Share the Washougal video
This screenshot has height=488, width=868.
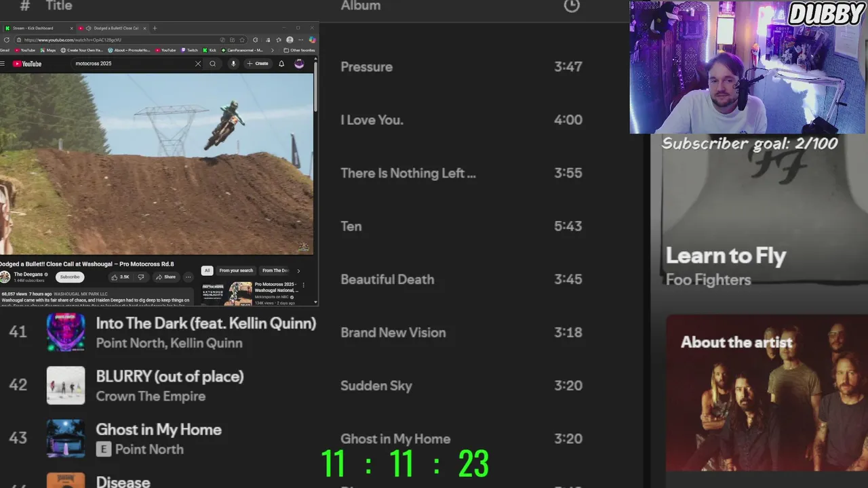coord(165,277)
